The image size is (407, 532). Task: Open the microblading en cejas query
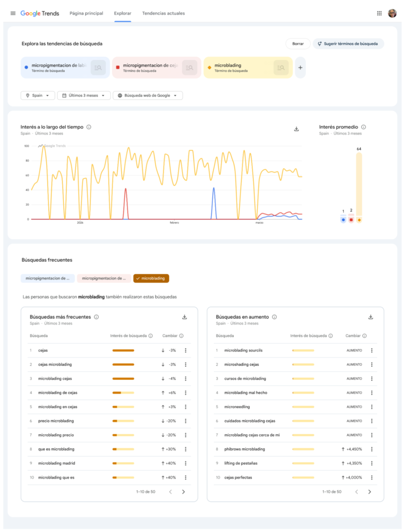pos(58,407)
